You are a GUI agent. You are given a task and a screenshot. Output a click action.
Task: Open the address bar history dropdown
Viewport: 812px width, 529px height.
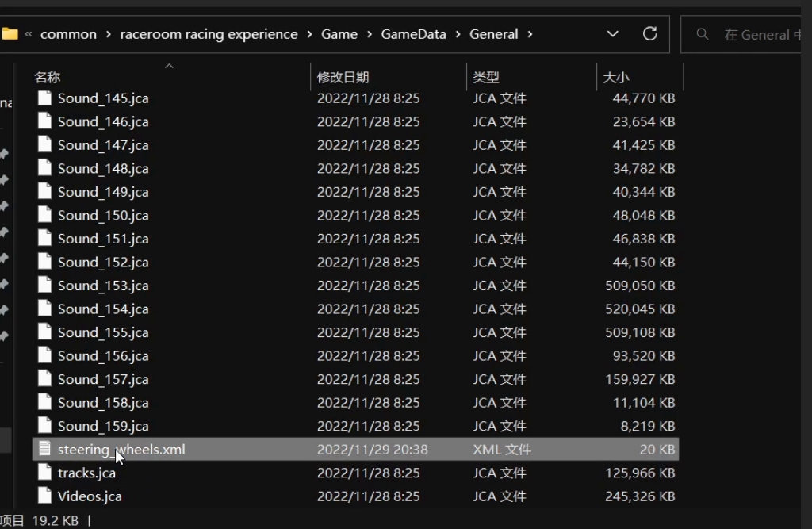[613, 34]
